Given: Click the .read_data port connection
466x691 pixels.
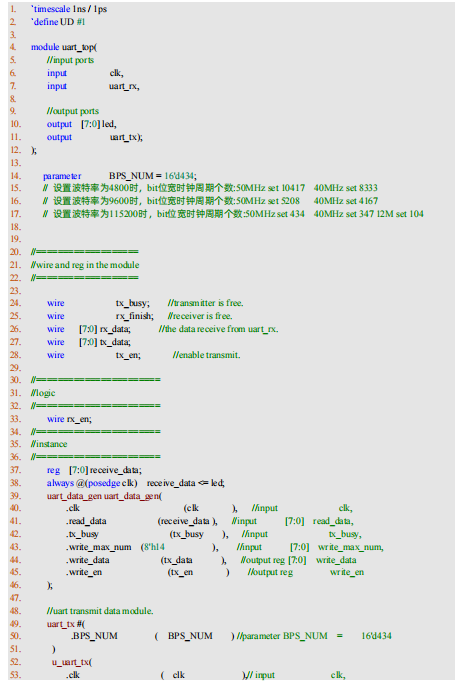Looking at the screenshot, I should 86,521.
